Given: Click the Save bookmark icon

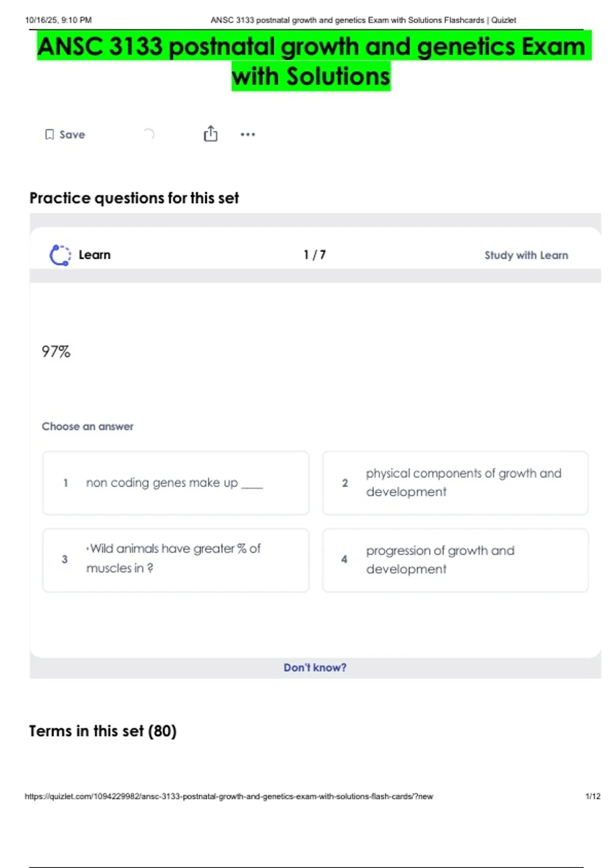Looking at the screenshot, I should [50, 134].
